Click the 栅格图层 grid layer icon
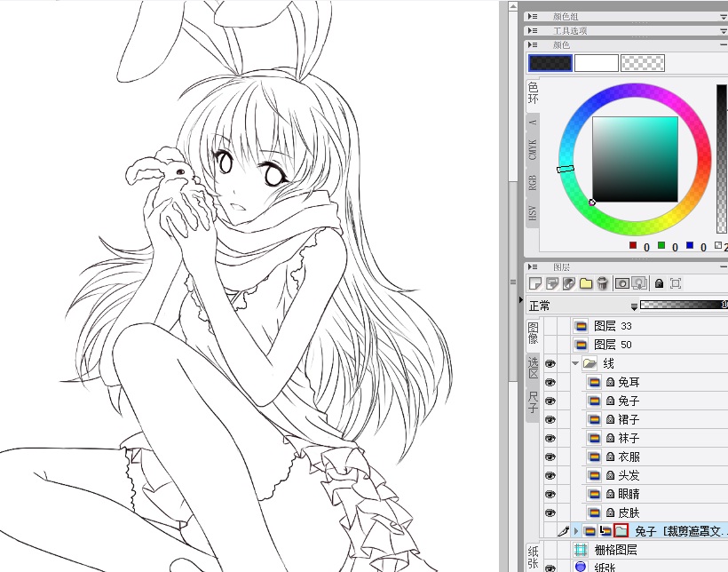Image resolution: width=728 pixels, height=572 pixels. click(x=581, y=550)
